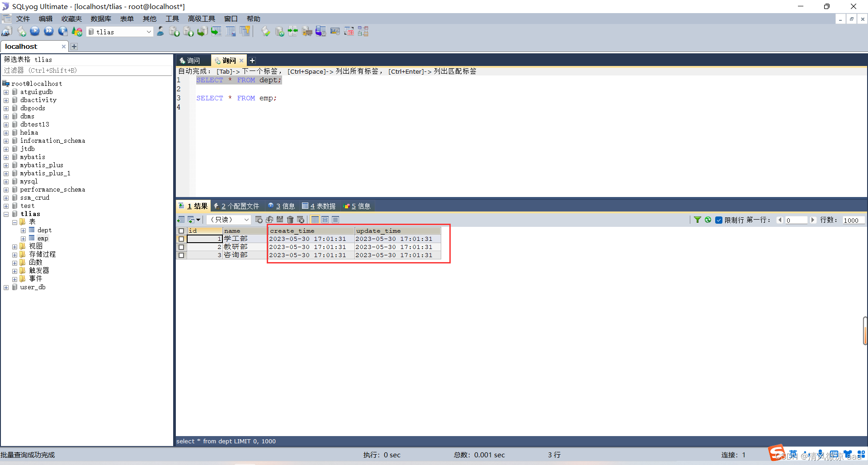Viewport: 868px width, 465px height.
Task: Click the copy database to host icon
Action: coord(202,32)
